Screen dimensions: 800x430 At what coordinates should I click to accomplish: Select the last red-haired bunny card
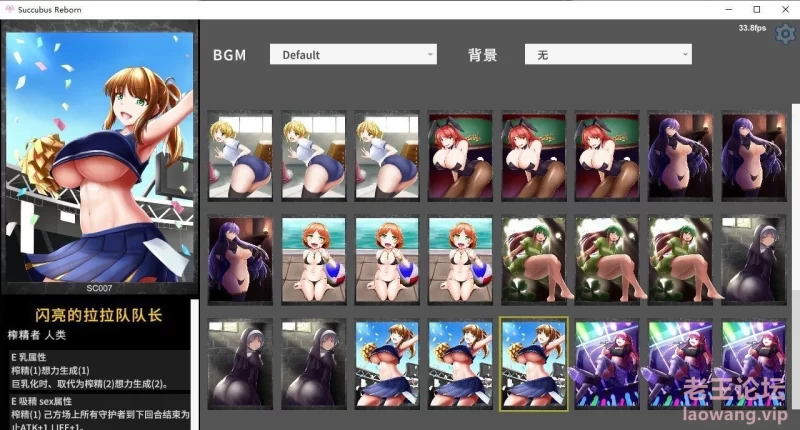click(x=607, y=156)
